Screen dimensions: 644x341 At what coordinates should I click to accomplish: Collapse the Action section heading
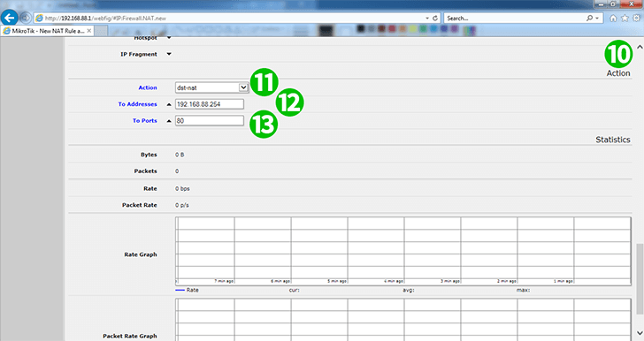click(618, 73)
